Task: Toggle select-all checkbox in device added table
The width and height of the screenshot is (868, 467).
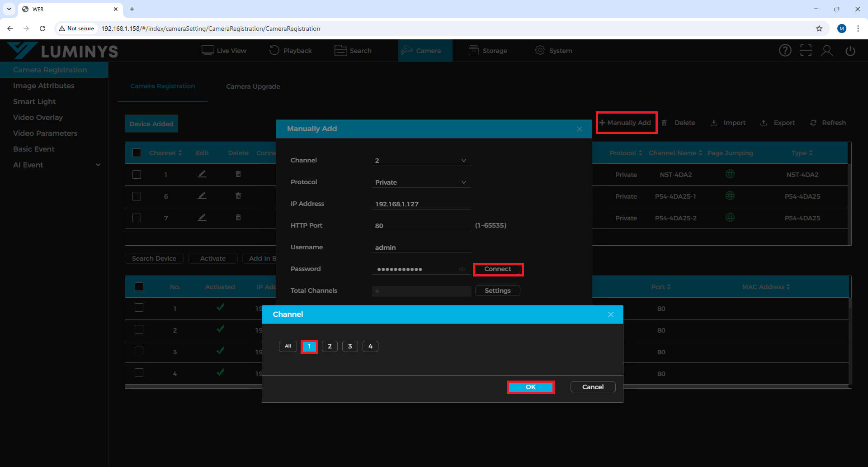Action: [x=137, y=153]
